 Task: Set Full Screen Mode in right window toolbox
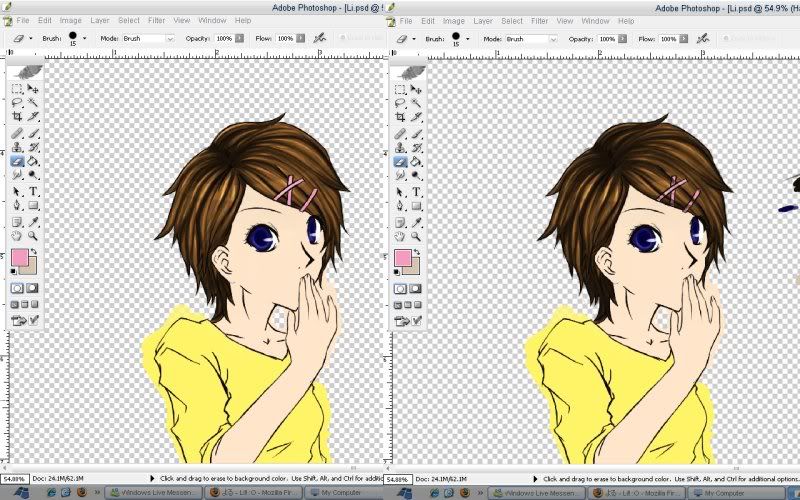click(x=418, y=305)
